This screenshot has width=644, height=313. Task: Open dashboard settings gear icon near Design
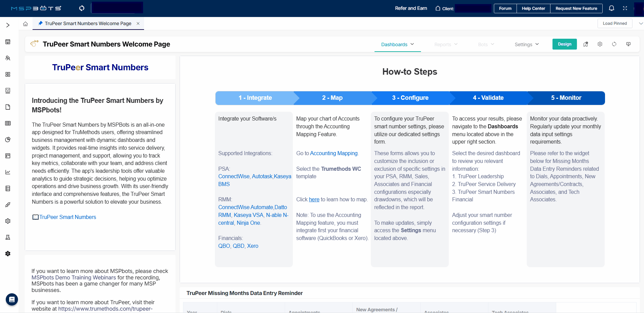click(x=600, y=44)
